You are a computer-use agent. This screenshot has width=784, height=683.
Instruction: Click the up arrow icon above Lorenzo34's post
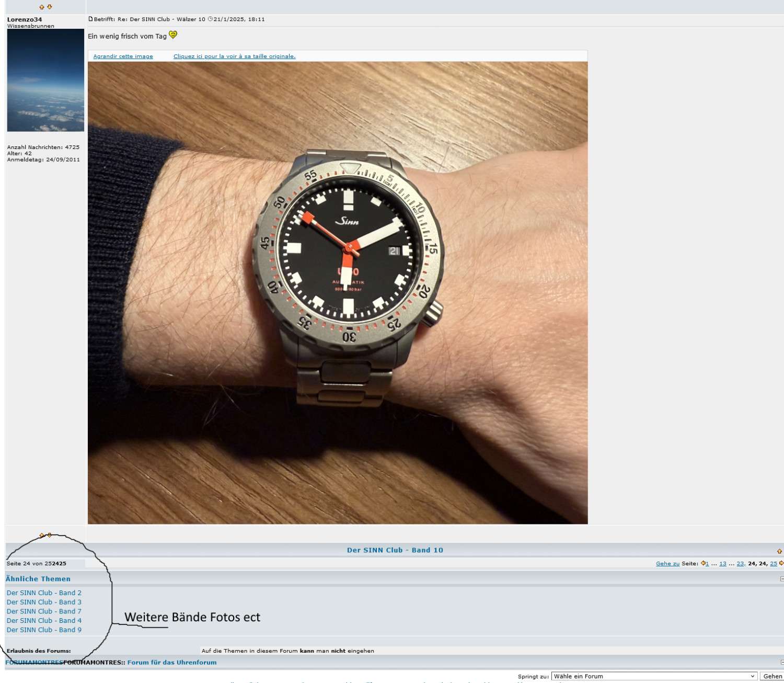tap(42, 7)
